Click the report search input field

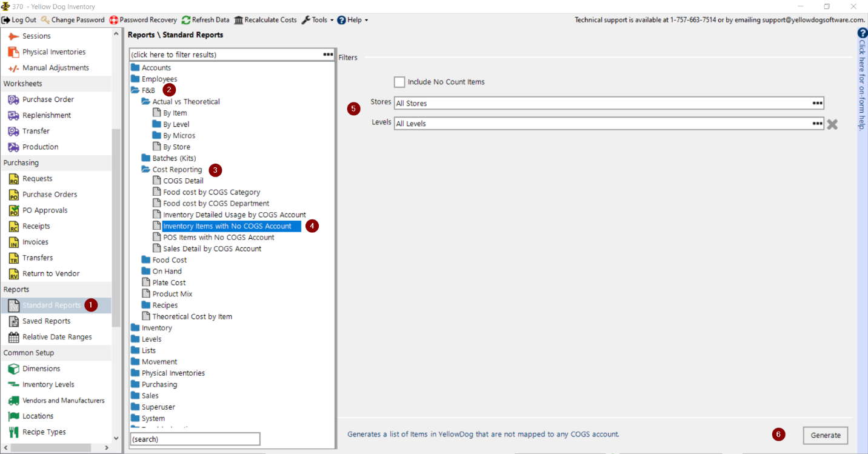point(195,439)
